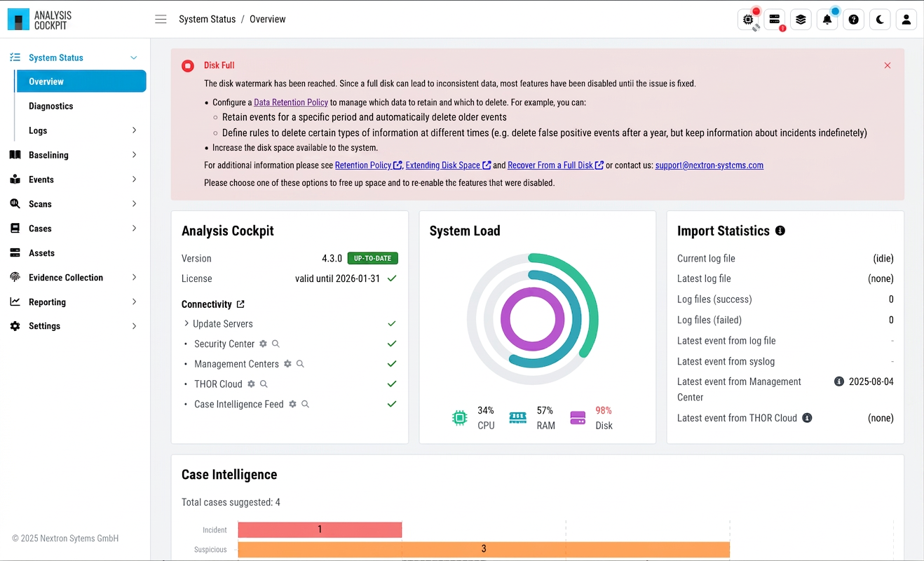Open Management Centers settings gear
Viewport: 924px width, 561px height.
(287, 364)
